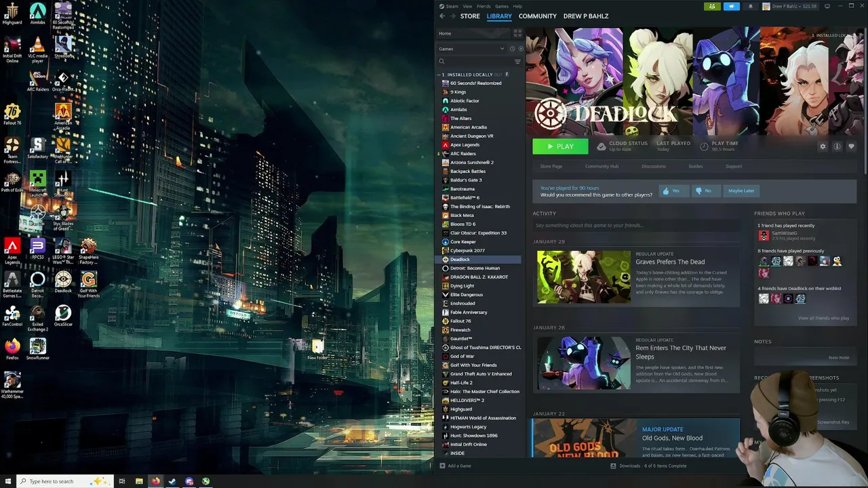Open the Downloads status bar
The image size is (868, 488).
(649, 466)
